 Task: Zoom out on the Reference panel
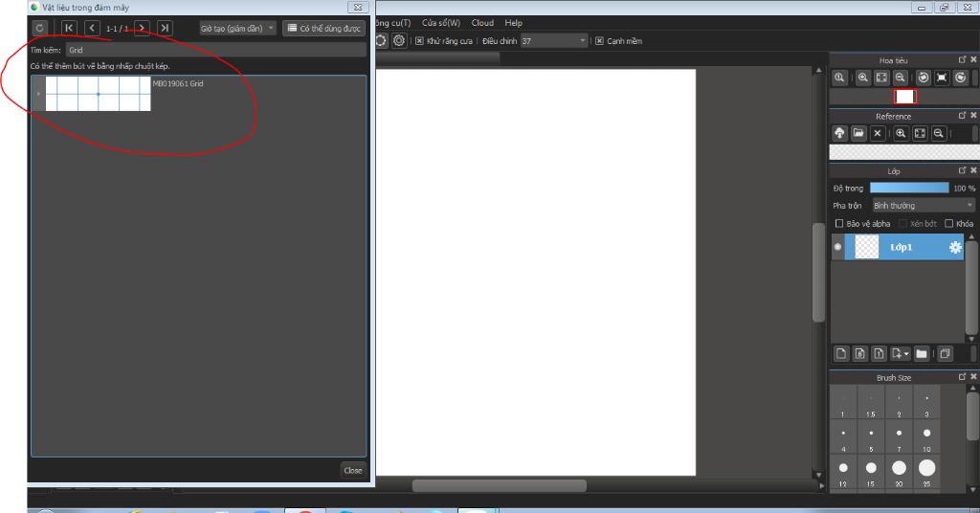(938, 133)
